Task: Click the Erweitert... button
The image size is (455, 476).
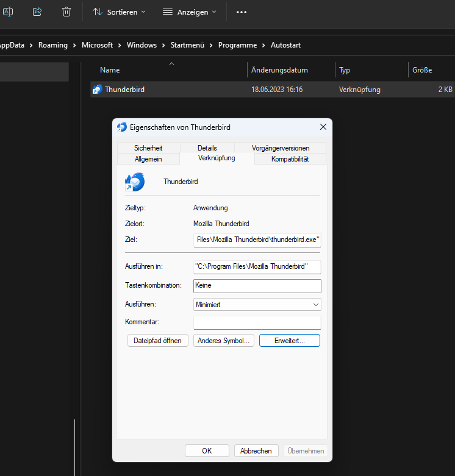Action: (x=290, y=341)
